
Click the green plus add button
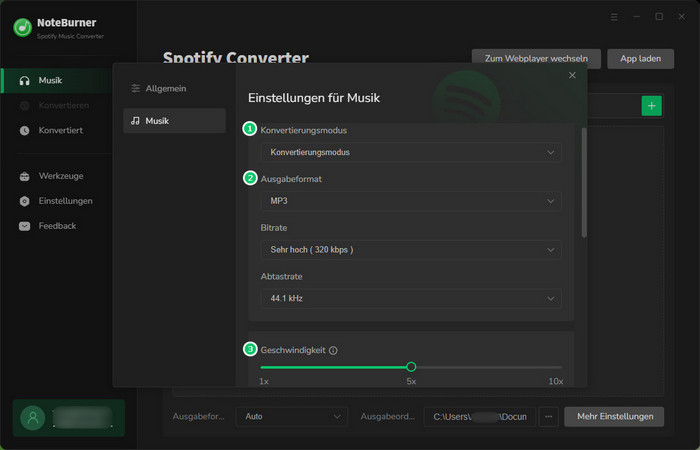click(652, 106)
